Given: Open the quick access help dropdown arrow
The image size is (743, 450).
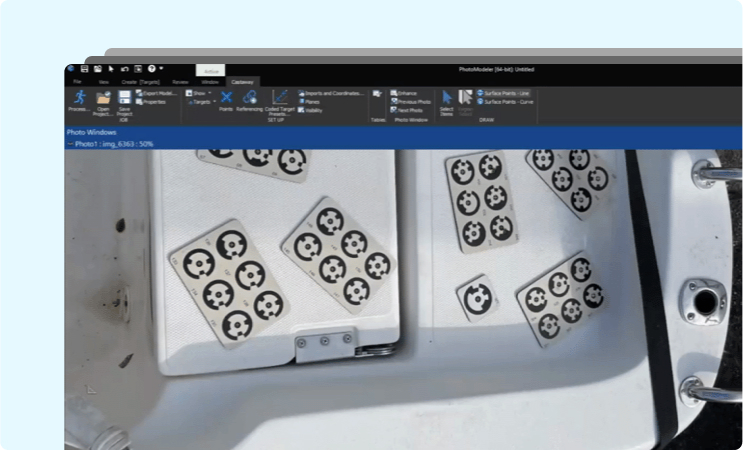Looking at the screenshot, I should [x=160, y=68].
